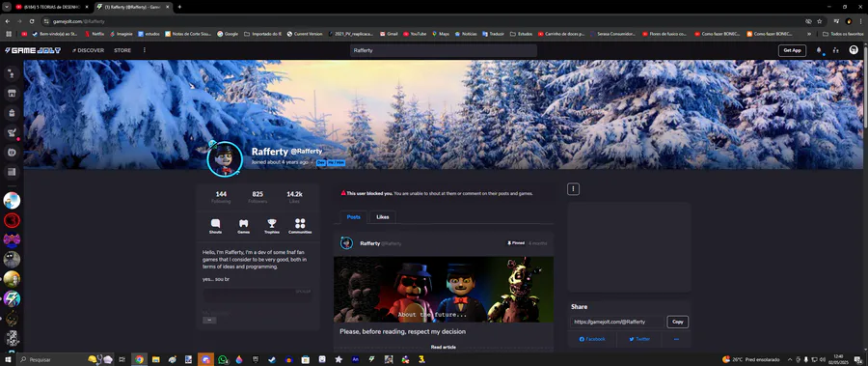Open the Communities icon

point(300,226)
